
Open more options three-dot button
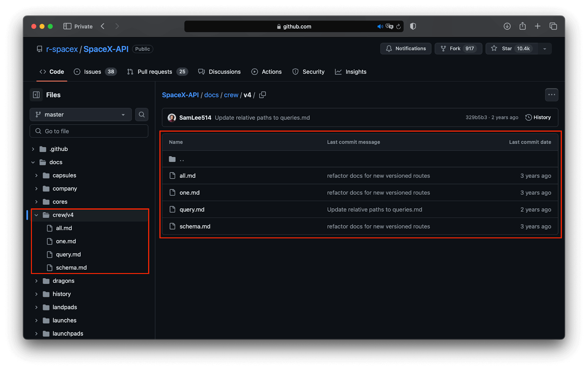coord(552,95)
